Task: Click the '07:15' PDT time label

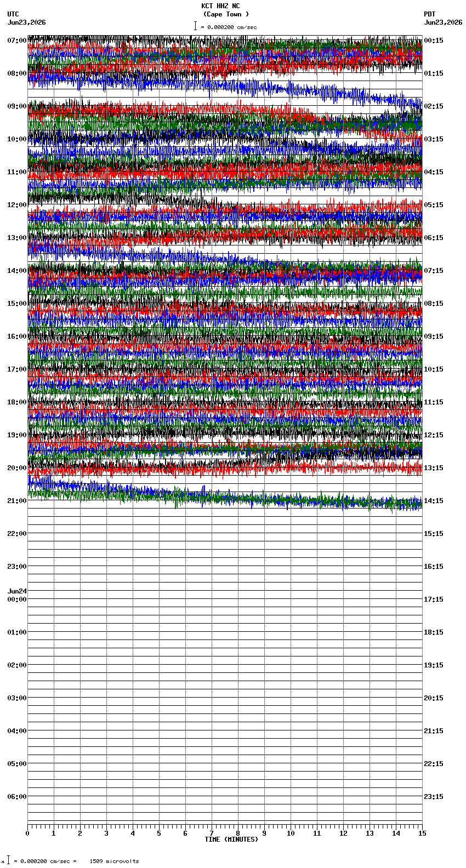Action: click(x=434, y=271)
